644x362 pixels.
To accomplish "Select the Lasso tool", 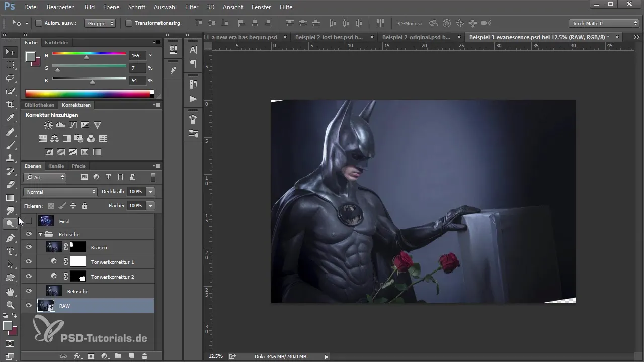I will point(10,78).
